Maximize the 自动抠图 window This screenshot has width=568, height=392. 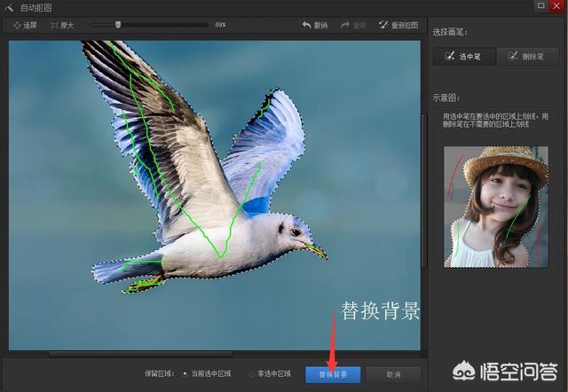click(x=540, y=6)
